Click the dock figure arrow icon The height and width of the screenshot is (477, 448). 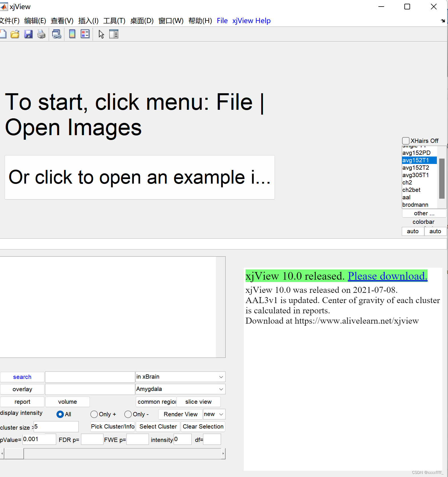(x=443, y=21)
